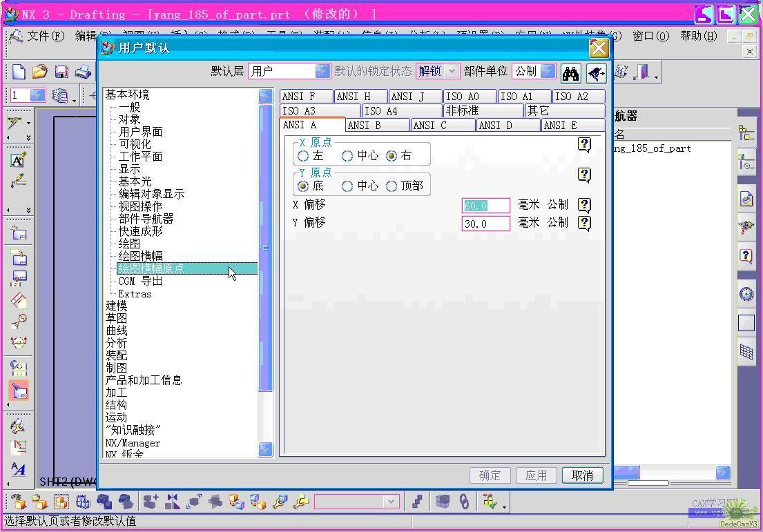Click help icon beside X 偏移
763x532 pixels.
point(584,205)
